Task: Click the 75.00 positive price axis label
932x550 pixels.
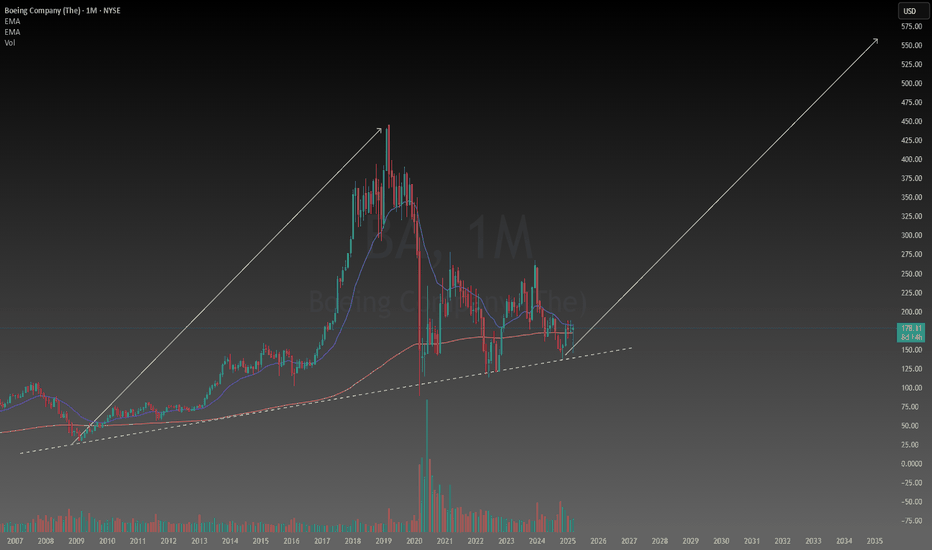Action: (x=912, y=407)
